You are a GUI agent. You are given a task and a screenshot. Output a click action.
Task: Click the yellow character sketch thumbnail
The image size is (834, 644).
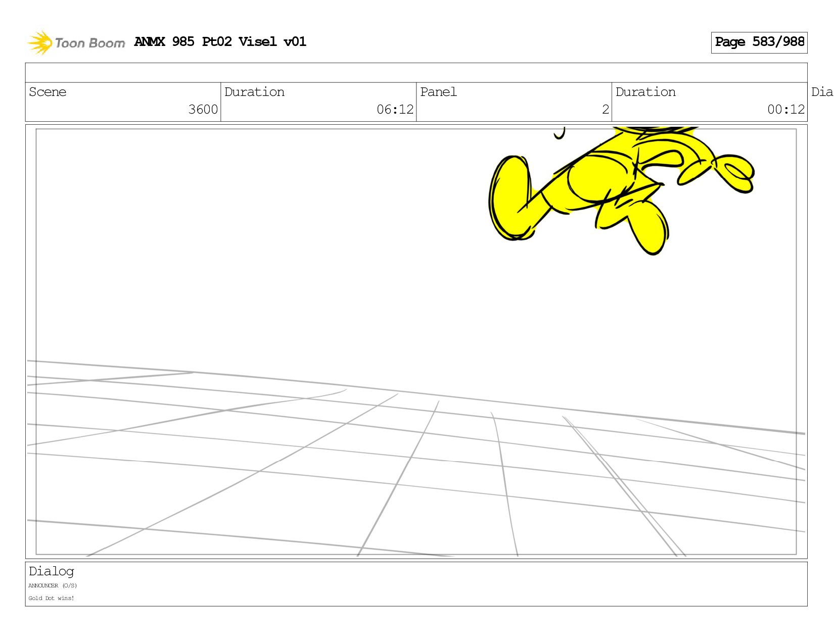click(x=621, y=190)
